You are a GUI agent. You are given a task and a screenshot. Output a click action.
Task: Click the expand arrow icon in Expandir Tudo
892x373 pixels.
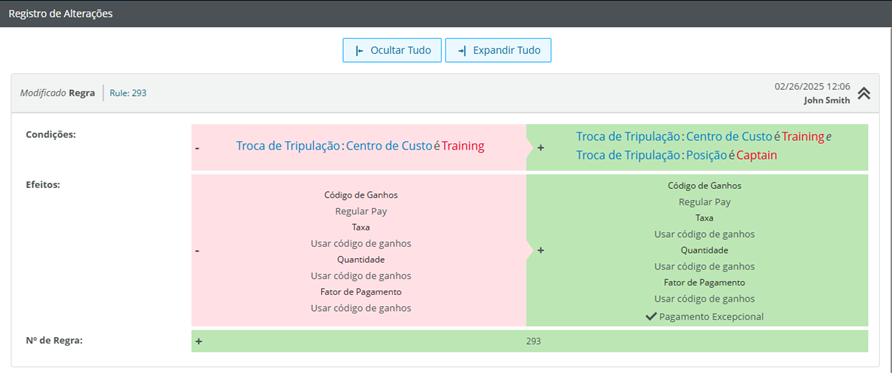coord(462,51)
